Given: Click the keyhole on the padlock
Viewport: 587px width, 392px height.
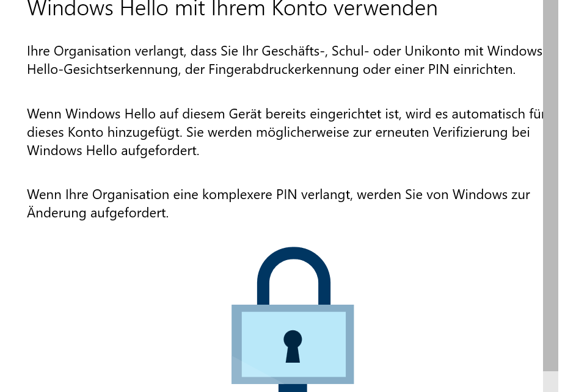Looking at the screenshot, I should 293,346.
